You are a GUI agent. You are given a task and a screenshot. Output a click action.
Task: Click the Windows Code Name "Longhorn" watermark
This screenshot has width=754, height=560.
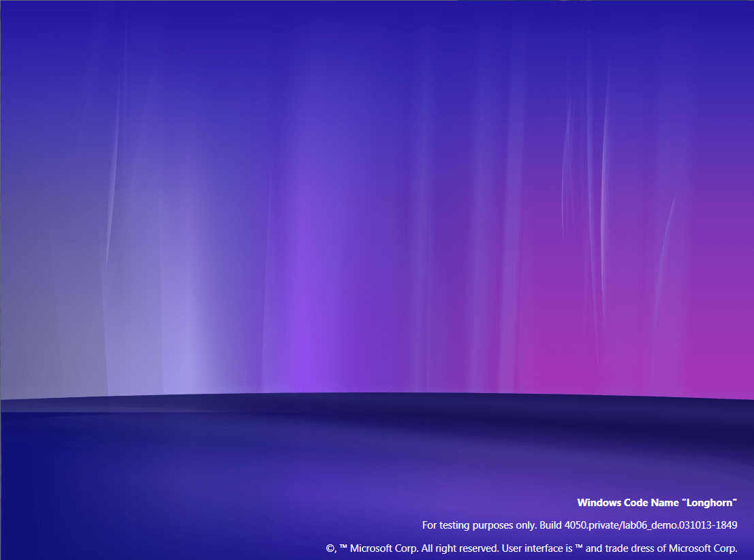(657, 503)
